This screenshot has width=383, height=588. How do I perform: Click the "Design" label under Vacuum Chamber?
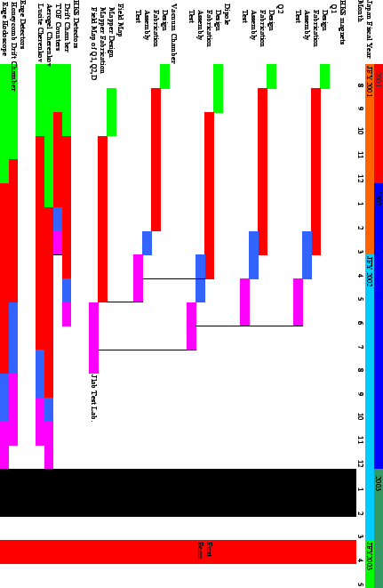click(165, 20)
